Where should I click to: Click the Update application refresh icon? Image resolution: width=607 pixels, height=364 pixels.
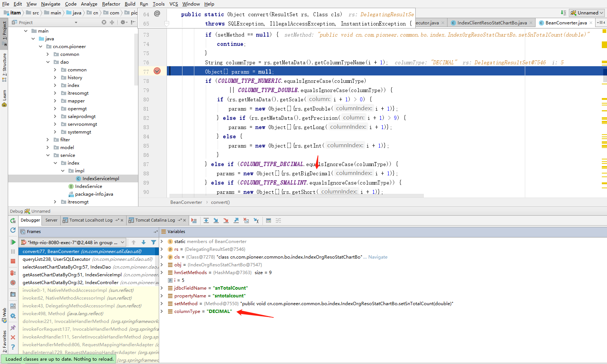[x=13, y=230]
